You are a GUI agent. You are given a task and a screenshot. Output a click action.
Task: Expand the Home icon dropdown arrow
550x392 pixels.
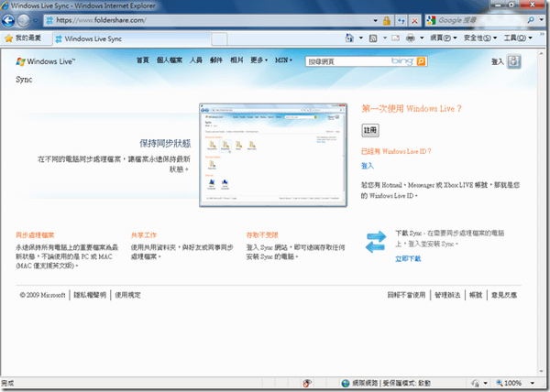point(360,38)
